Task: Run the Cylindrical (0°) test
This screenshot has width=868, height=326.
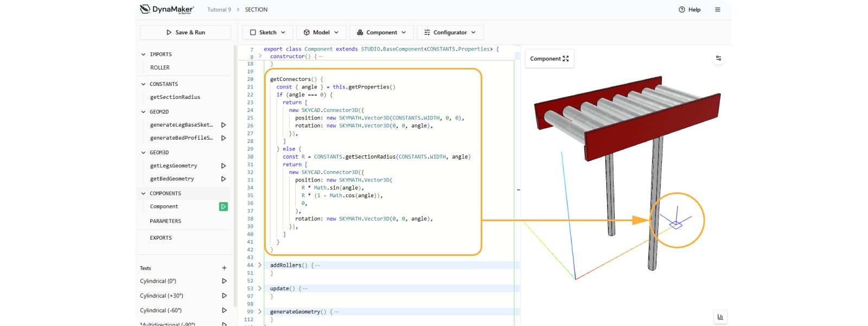Action: pos(224,281)
